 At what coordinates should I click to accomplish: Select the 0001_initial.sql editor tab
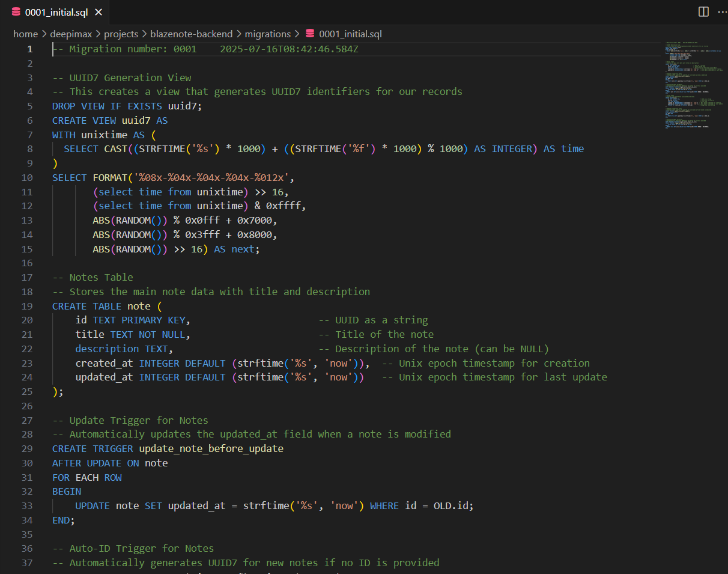coord(57,11)
